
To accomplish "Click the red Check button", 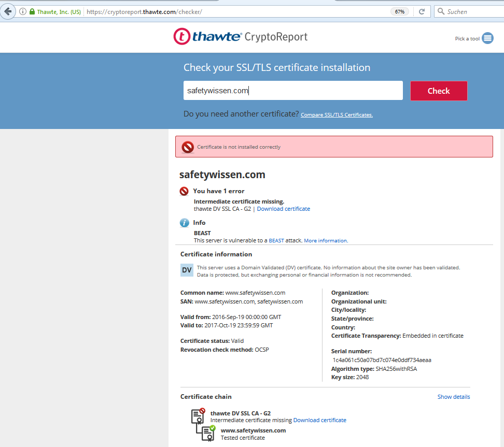I will pyautogui.click(x=439, y=91).
